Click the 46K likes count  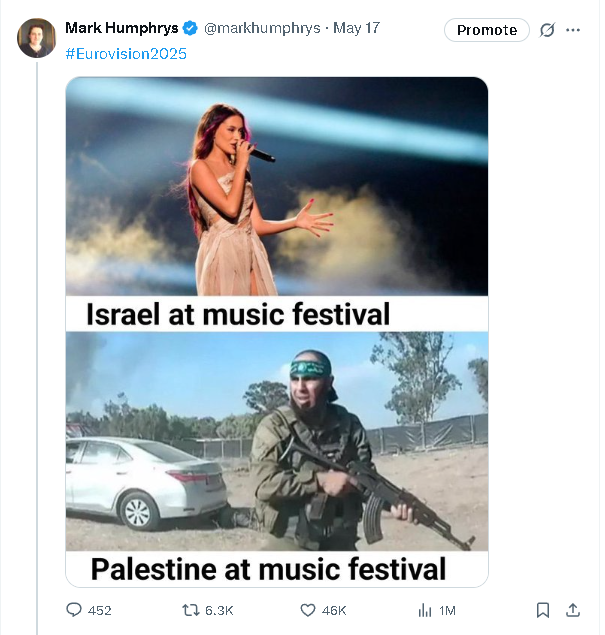coord(334,610)
